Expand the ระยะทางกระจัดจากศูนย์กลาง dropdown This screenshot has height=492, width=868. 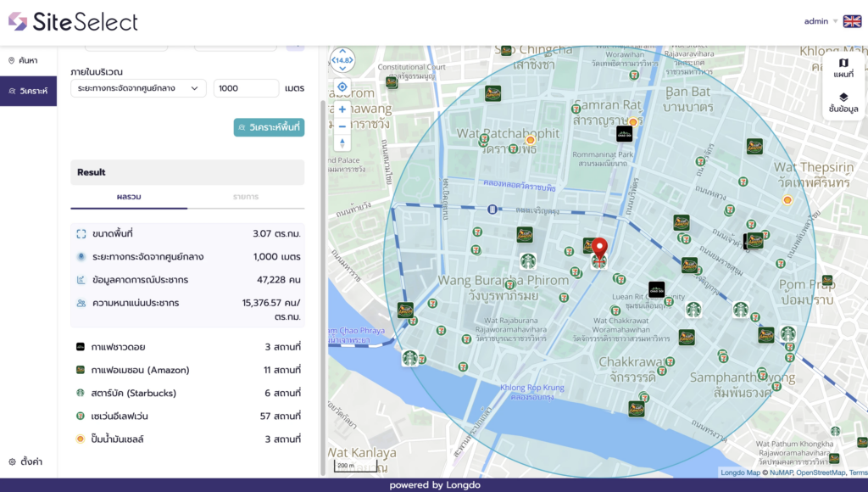[x=138, y=88]
